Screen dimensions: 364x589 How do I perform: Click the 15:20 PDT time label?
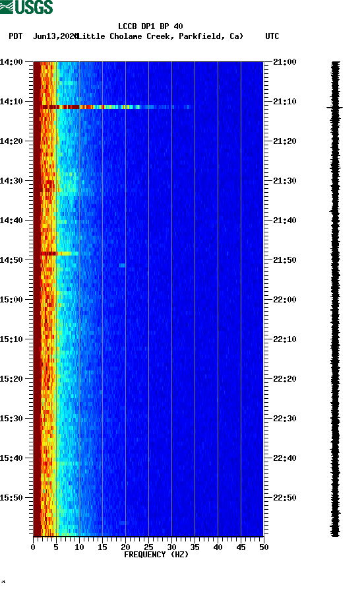click(11, 379)
